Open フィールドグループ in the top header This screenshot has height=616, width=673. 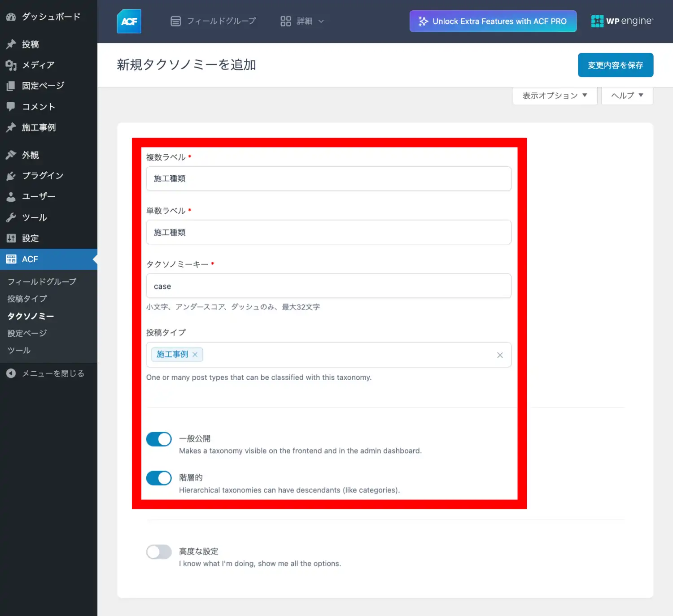pos(213,21)
